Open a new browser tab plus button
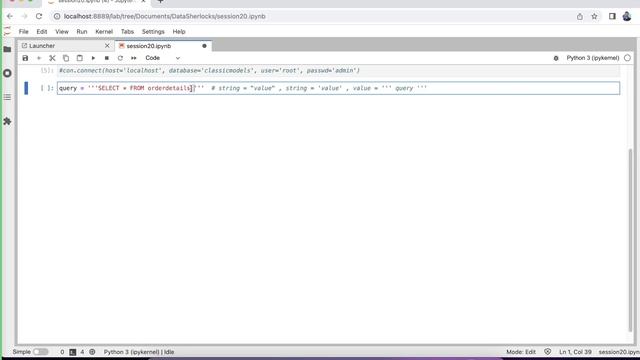This screenshot has width=640, height=360. (x=160, y=2)
